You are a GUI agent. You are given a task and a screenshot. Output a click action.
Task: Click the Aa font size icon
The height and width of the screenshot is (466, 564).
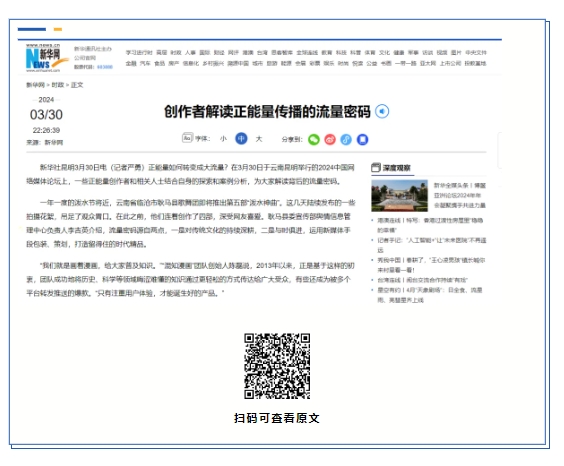coord(187,138)
